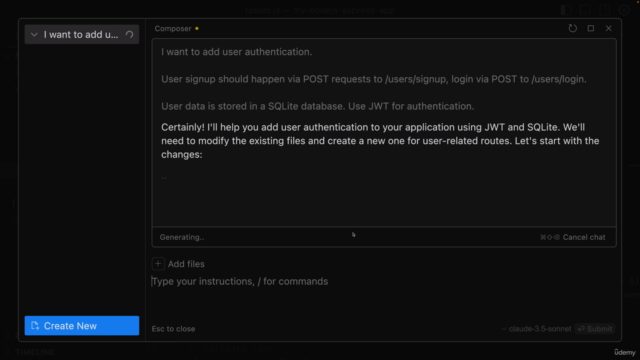Open the claude-3.5-sonnet model dropdown

point(536,329)
